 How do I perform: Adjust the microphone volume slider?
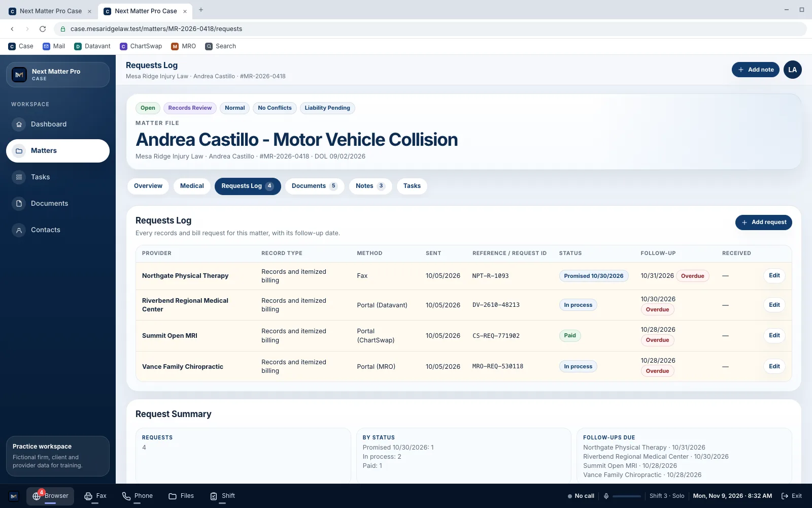tap(627, 496)
